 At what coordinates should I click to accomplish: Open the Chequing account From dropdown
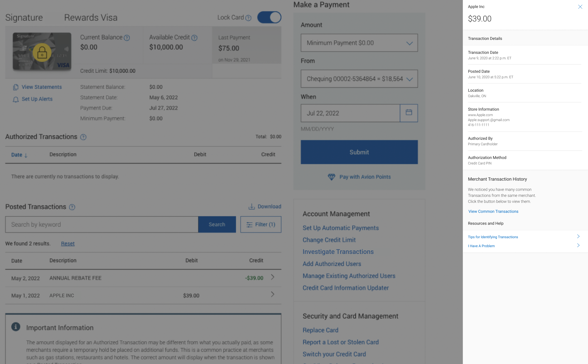pyautogui.click(x=359, y=79)
